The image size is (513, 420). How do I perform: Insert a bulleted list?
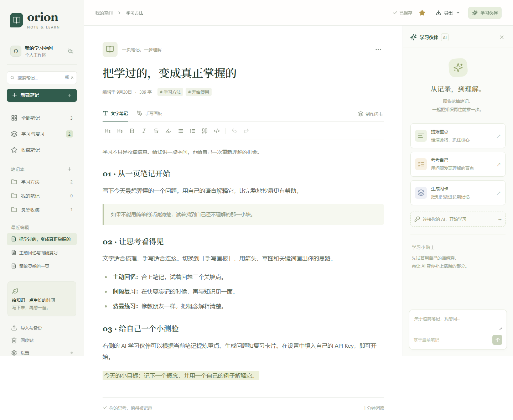pyautogui.click(x=181, y=131)
